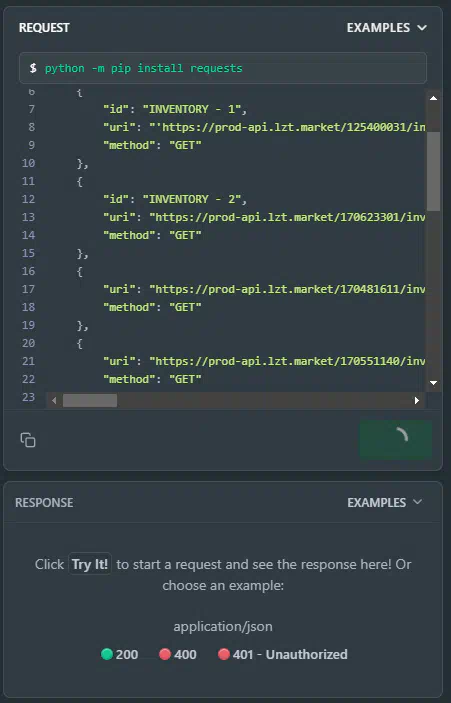The width and height of the screenshot is (451, 703).
Task: Select the 400 response example
Action: tap(178, 654)
